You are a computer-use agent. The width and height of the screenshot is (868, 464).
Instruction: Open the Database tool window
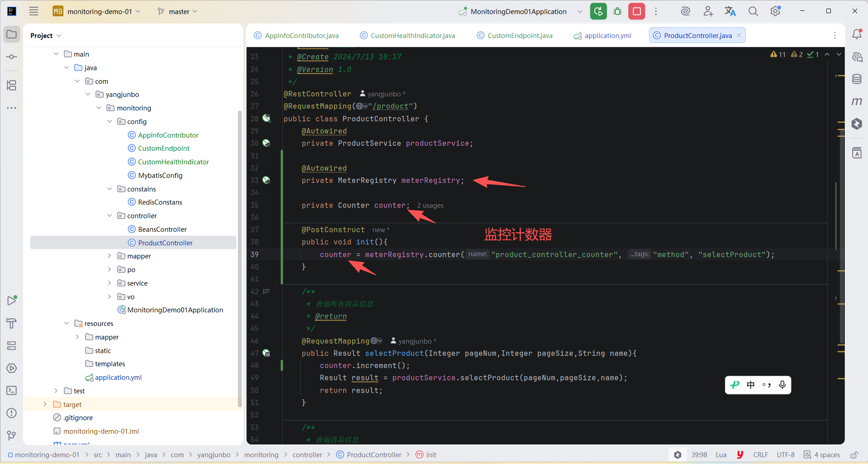(x=857, y=79)
